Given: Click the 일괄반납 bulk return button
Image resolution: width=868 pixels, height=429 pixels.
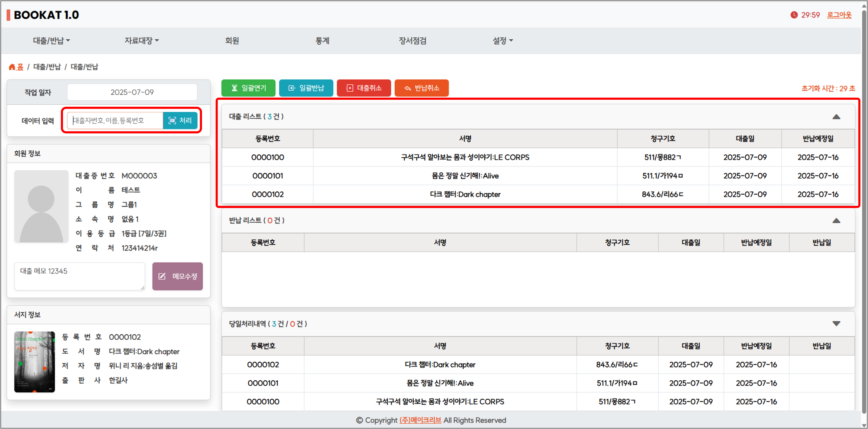Looking at the screenshot, I should 306,88.
